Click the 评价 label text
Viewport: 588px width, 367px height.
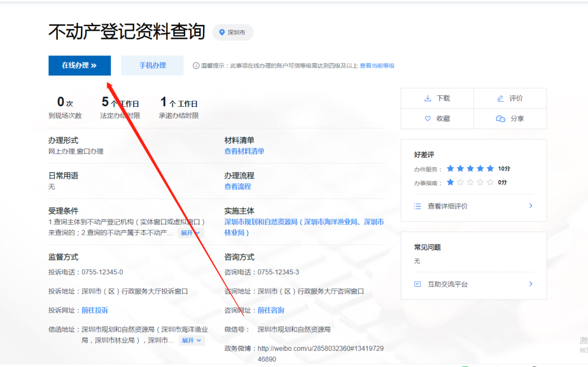point(516,98)
